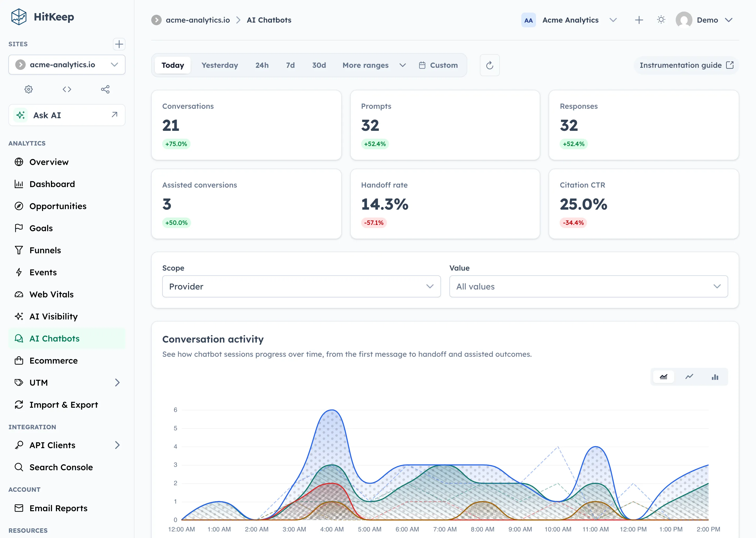Click the Handoff rate metric card
This screenshot has height=538, width=756.
(x=445, y=204)
